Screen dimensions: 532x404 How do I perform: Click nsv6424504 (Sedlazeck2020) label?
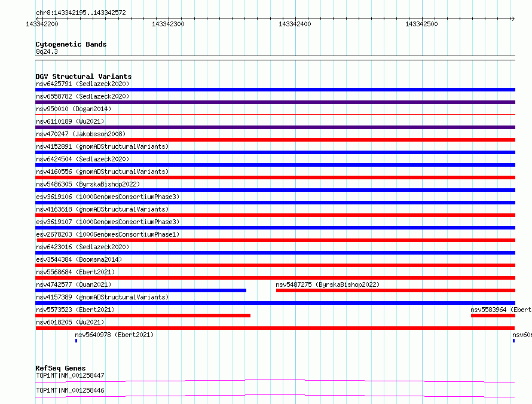82,159
